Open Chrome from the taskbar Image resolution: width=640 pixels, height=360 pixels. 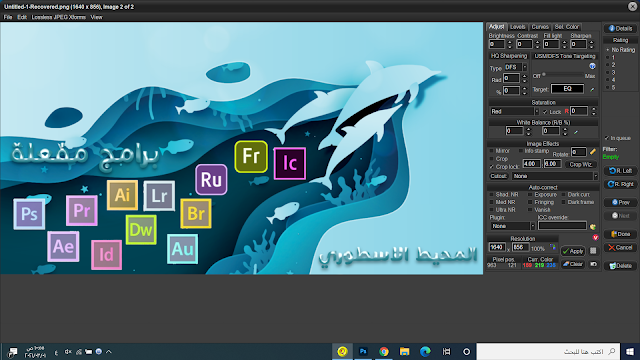pyautogui.click(x=384, y=351)
